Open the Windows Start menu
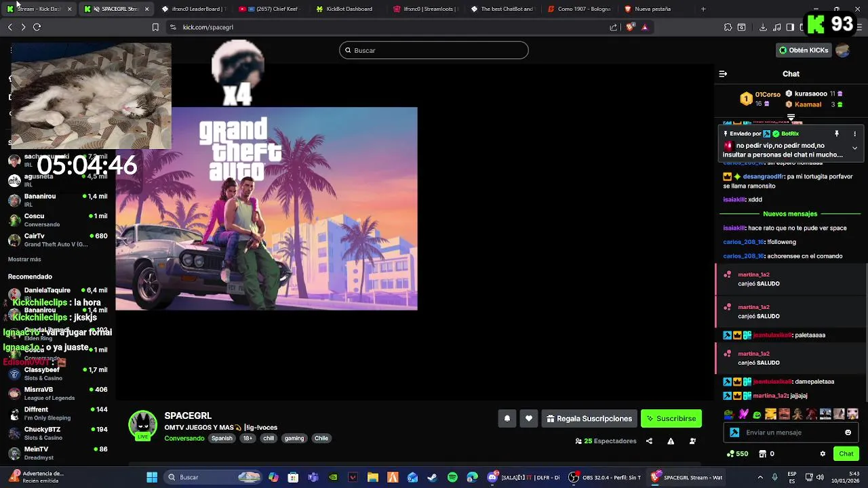The width and height of the screenshot is (868, 488). [152, 477]
